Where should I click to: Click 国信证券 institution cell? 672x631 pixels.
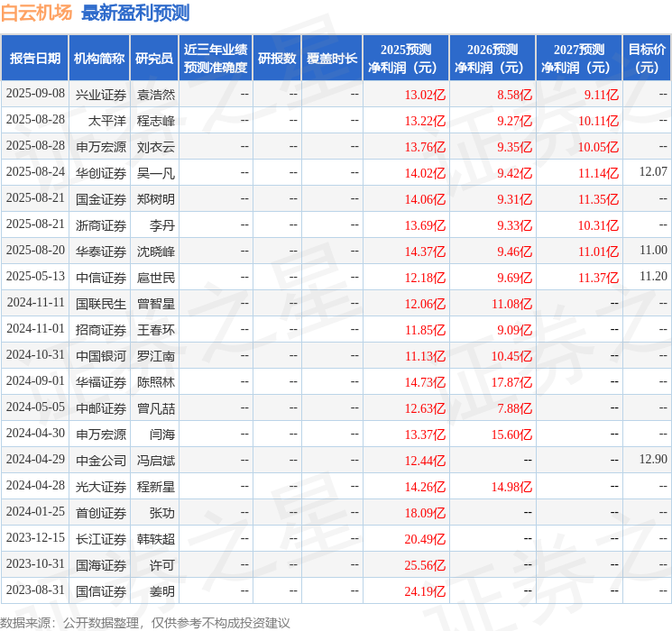click(101, 591)
